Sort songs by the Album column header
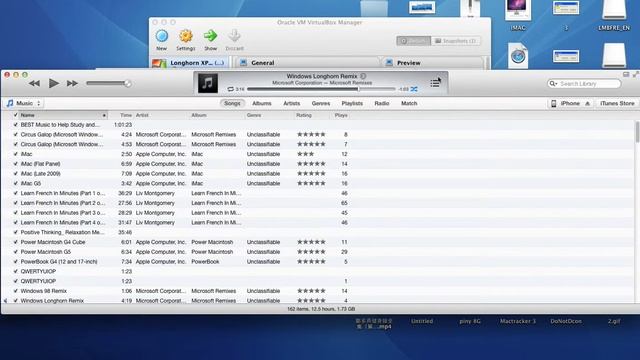This screenshot has width=640, height=360. coord(217,115)
